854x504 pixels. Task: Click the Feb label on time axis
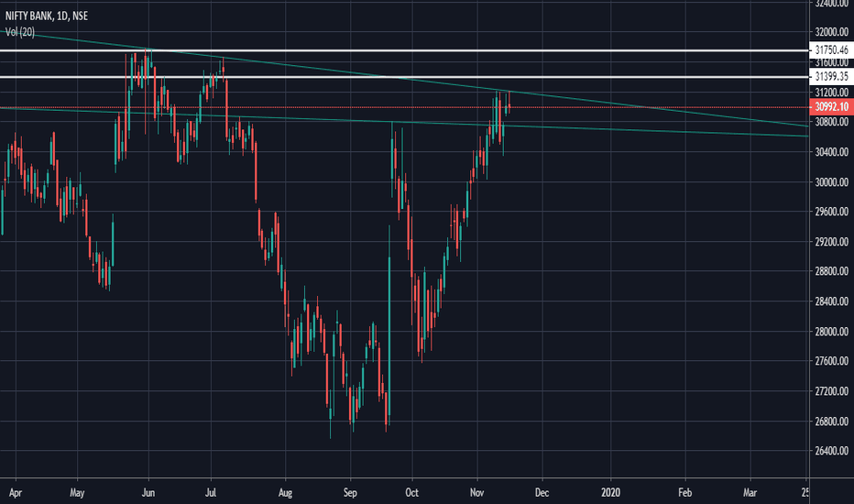(x=685, y=493)
